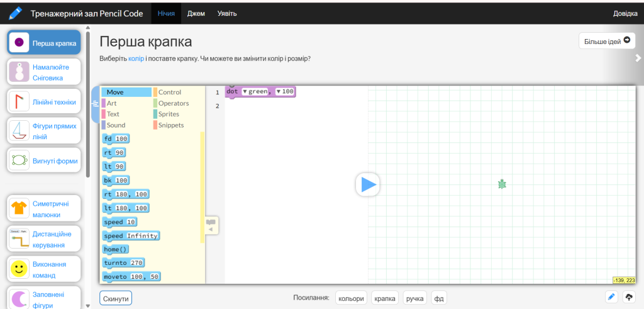Pick the moveto 100, 50 block
The image size is (644, 309).
[131, 277]
